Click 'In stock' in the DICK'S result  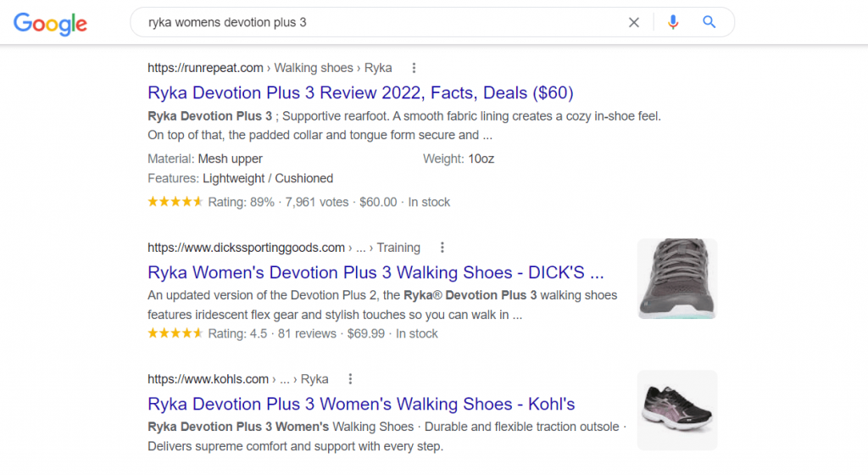(417, 334)
